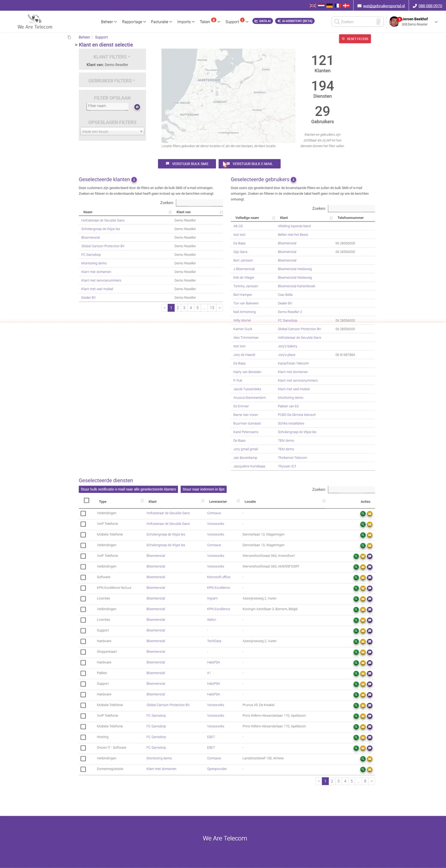
Task: Expand the Gebruiker Filters section
Action: [112, 81]
